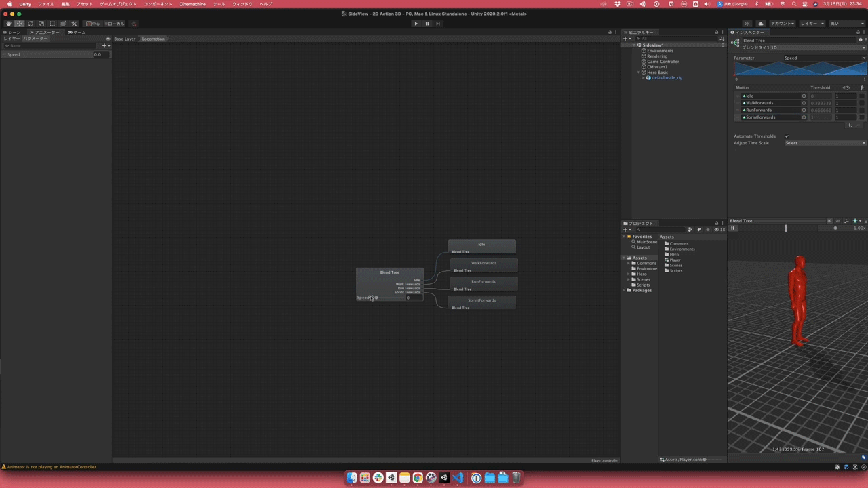Toggle mirror checkbox for WalkForwards

click(862, 103)
